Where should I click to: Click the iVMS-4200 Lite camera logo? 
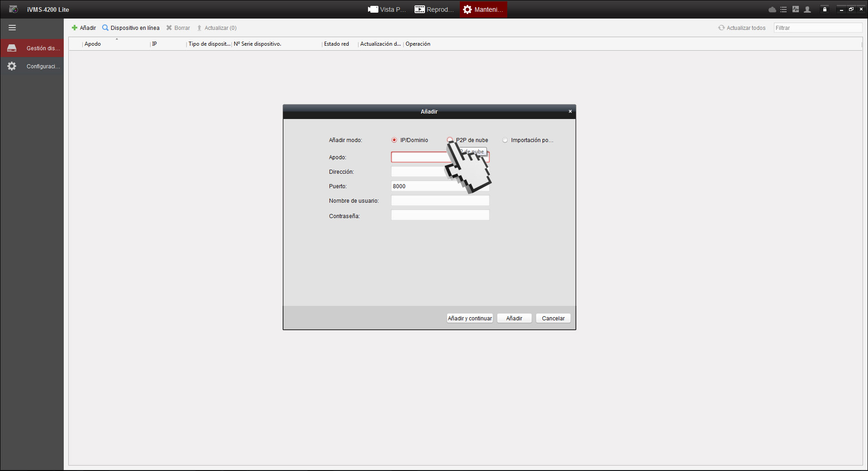[14, 9]
